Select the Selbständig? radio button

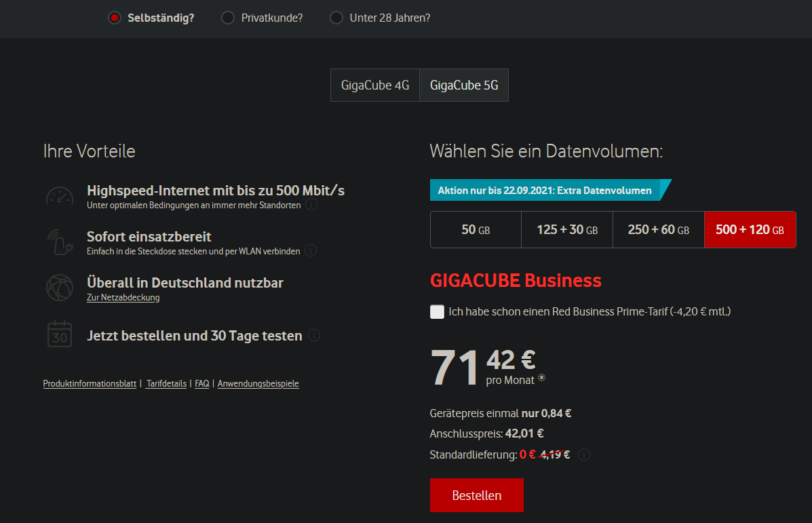(115, 18)
